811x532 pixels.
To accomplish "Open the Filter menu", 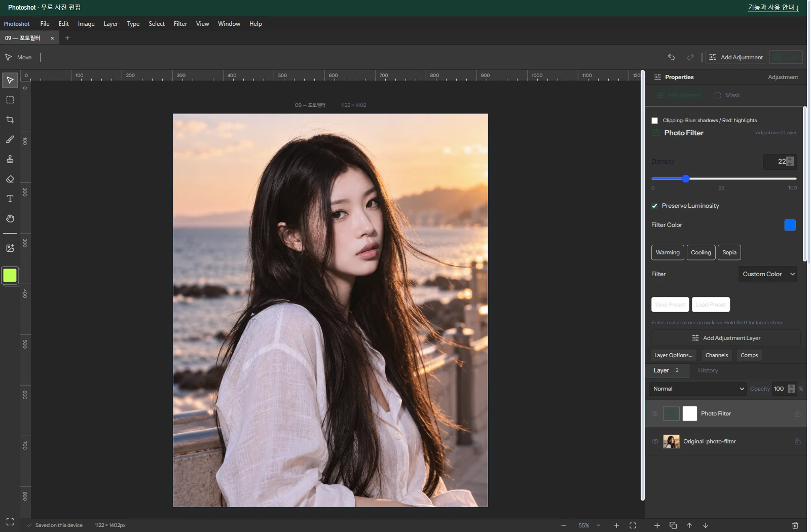I will point(180,24).
